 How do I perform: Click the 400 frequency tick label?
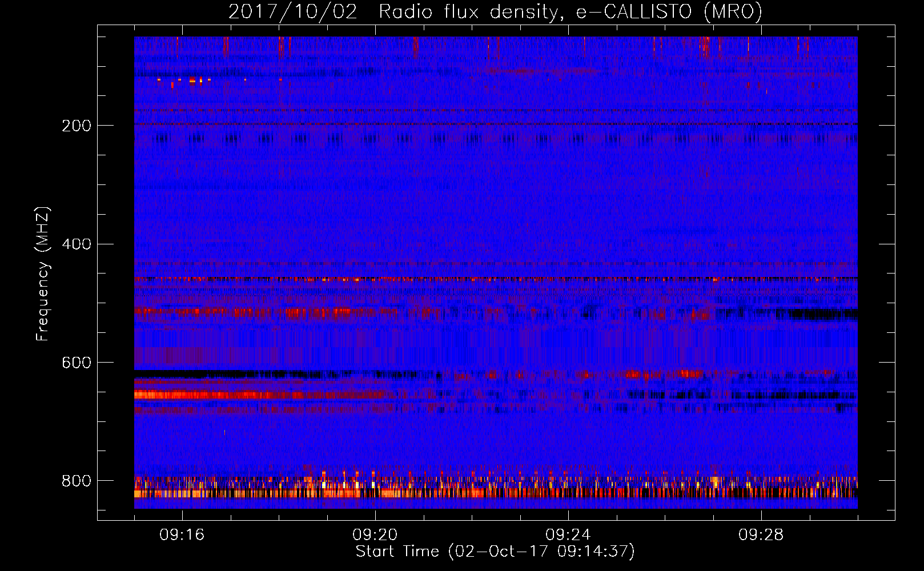click(77, 244)
